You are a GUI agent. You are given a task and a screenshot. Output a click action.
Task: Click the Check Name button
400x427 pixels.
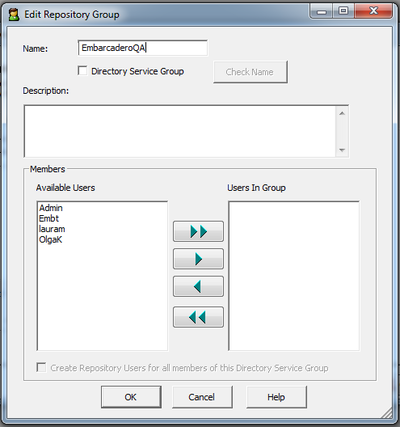[x=250, y=72]
